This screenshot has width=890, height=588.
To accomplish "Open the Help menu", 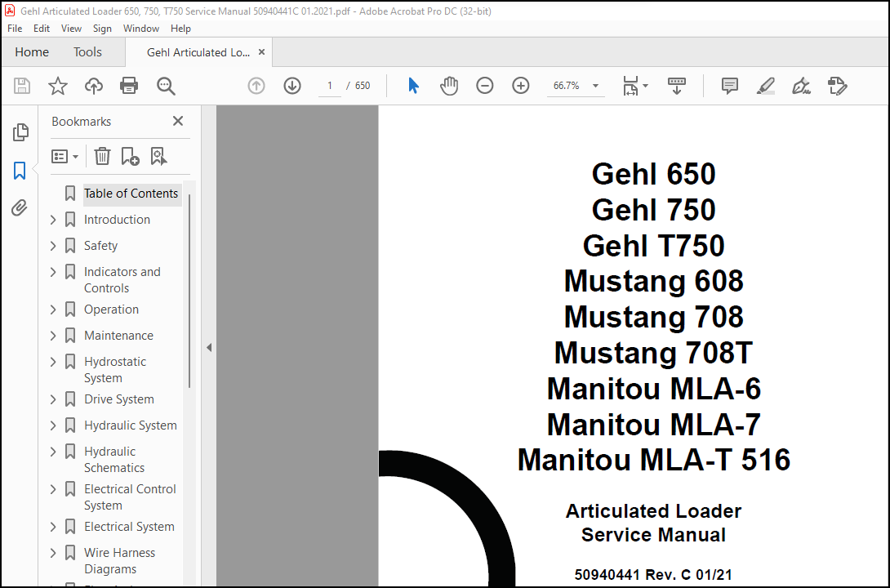I will coord(180,29).
